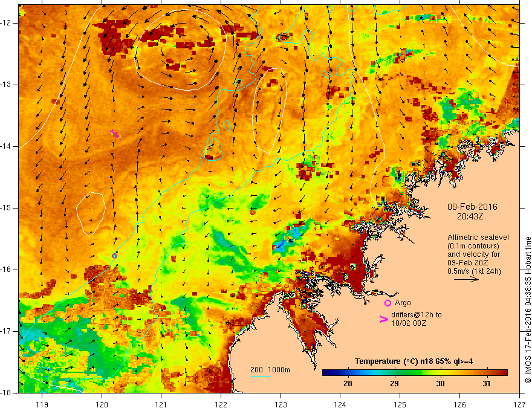This screenshot has height=411, width=532.
Task: Click the longitude label '124'
Action: (340, 404)
